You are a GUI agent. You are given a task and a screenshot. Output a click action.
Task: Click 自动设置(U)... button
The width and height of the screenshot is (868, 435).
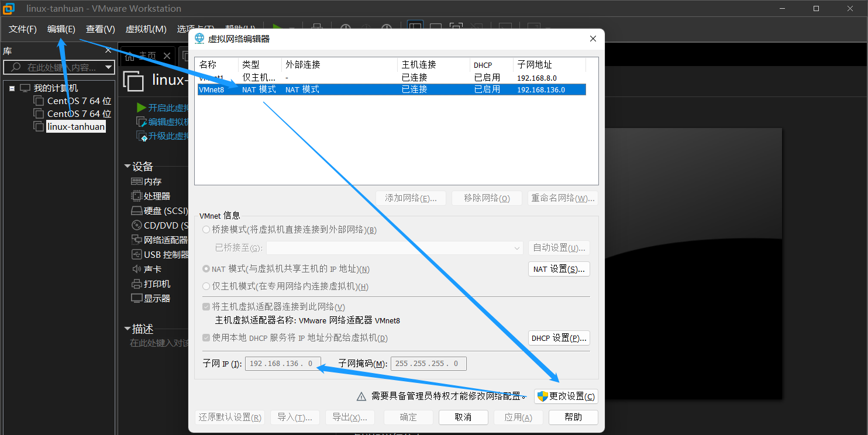pyautogui.click(x=559, y=248)
